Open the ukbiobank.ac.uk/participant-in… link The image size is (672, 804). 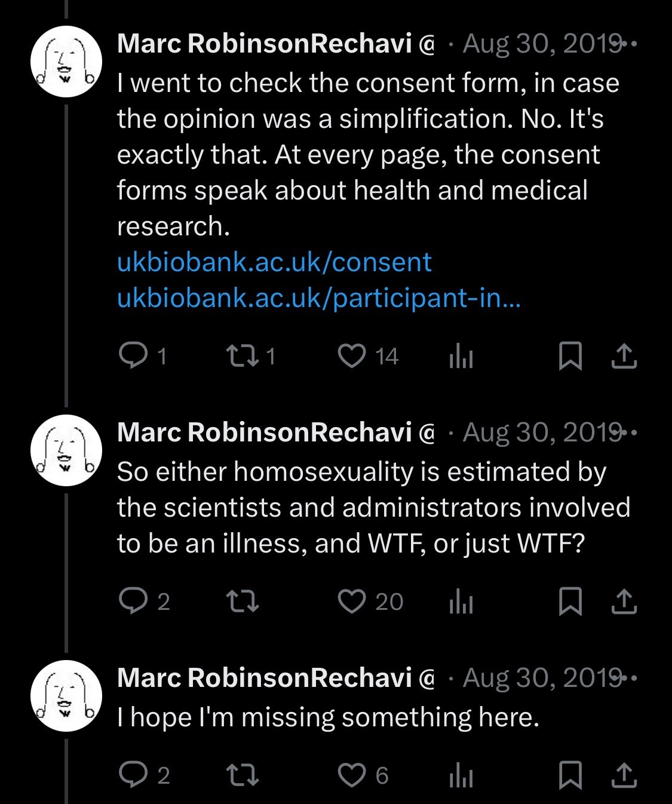pyautogui.click(x=319, y=297)
